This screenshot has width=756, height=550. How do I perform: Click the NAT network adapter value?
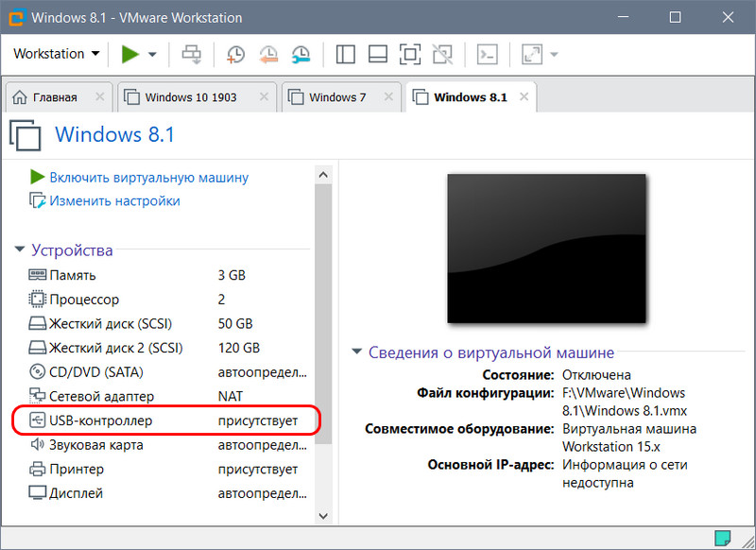(x=230, y=396)
